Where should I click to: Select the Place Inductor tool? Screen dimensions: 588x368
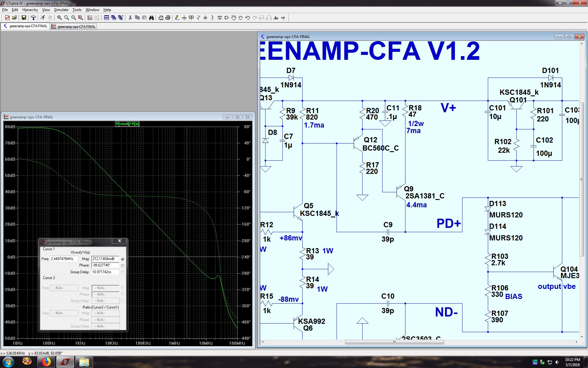pos(213,18)
